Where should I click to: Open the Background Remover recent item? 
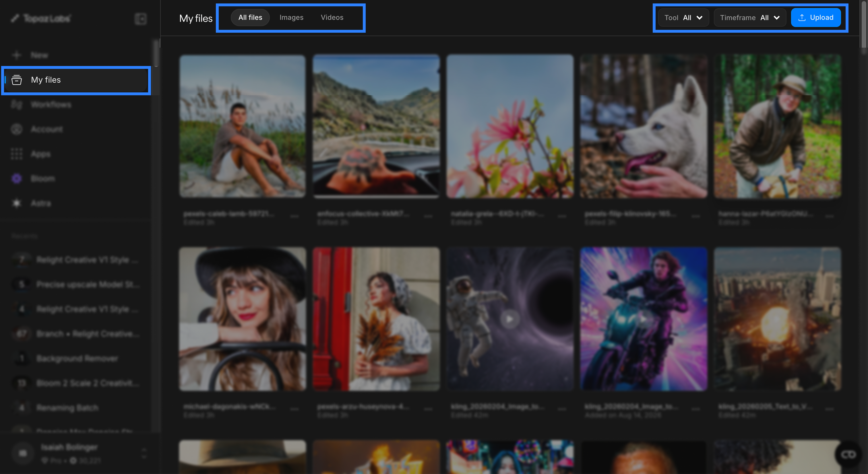point(76,358)
